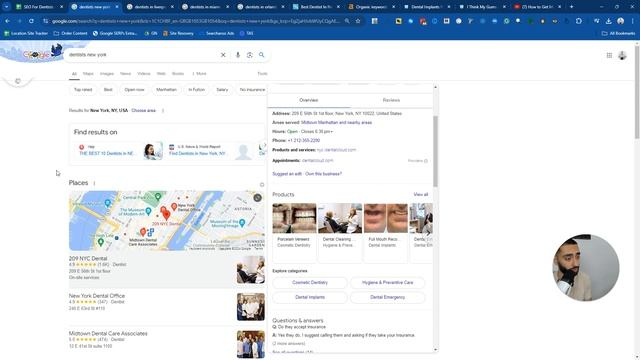Switch to the Videos search tab

tap(144, 74)
